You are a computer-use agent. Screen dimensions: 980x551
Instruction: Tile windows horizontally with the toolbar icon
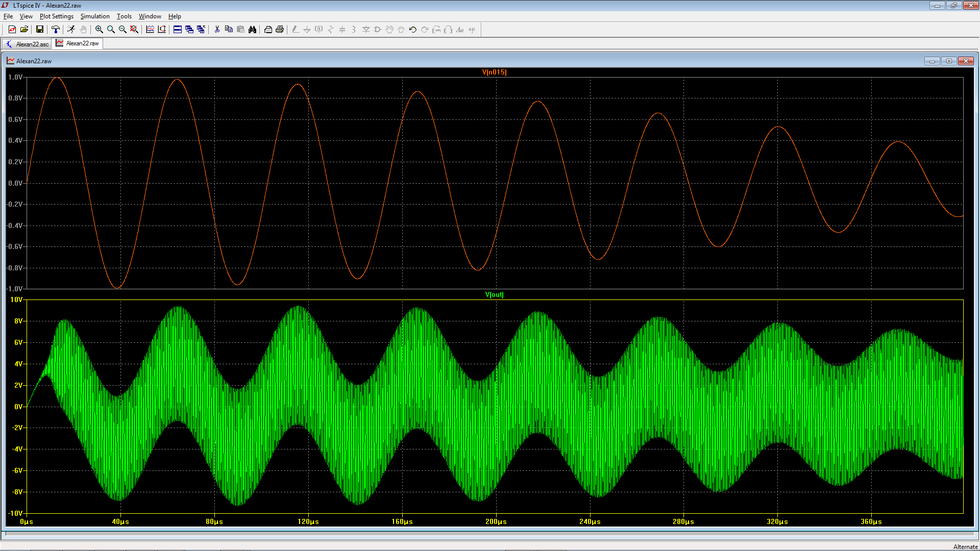178,30
